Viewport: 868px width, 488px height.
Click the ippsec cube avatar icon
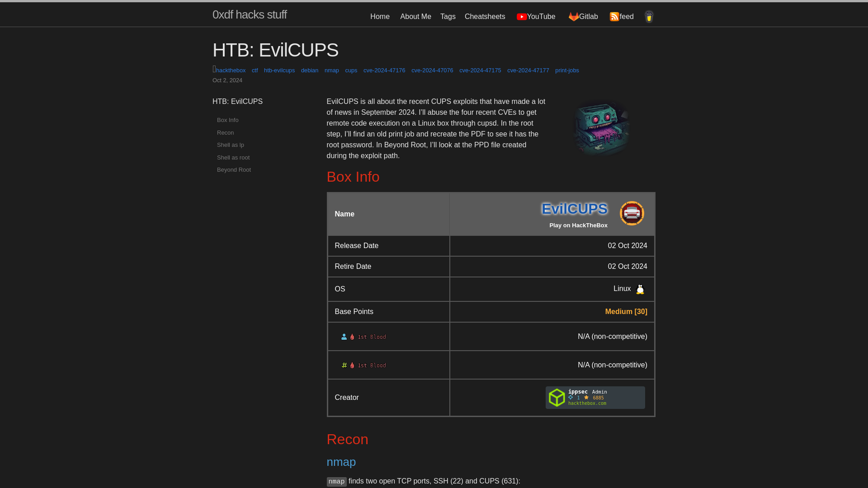click(557, 398)
